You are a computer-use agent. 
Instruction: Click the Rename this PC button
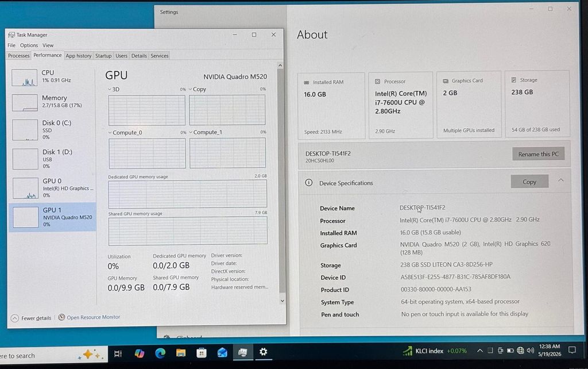point(539,154)
